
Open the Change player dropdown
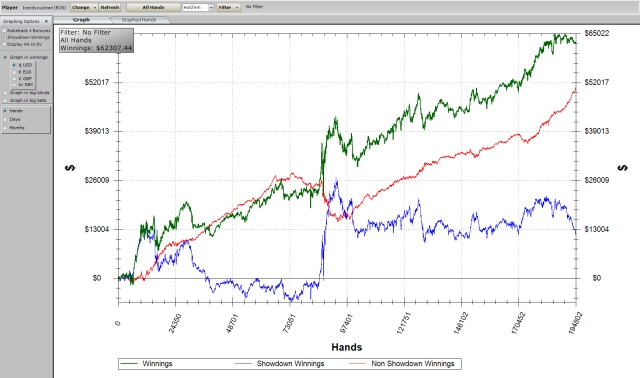84,7
